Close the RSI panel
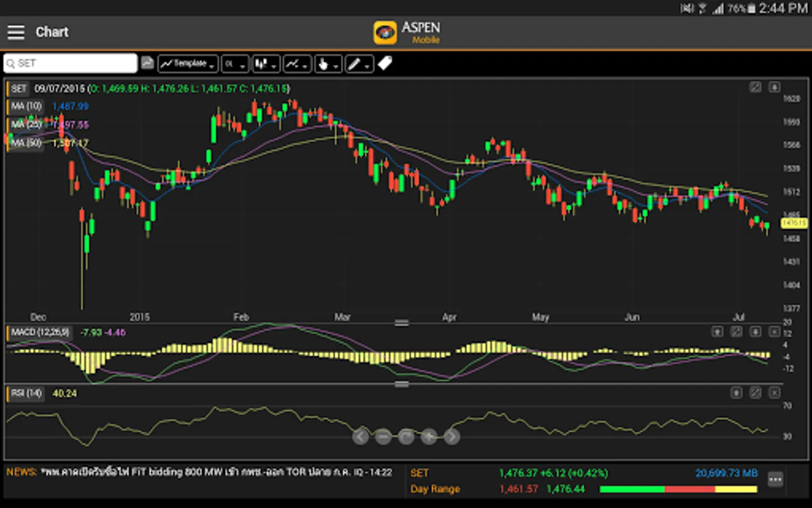 pyautogui.click(x=775, y=393)
